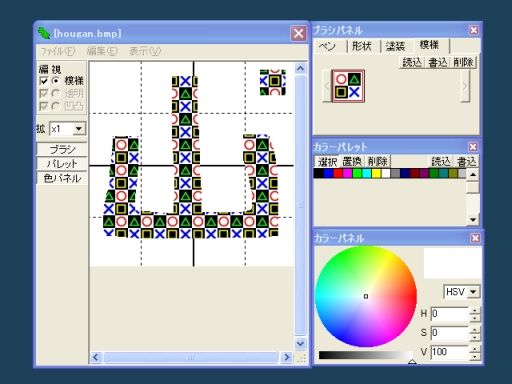The height and width of the screenshot is (384, 512).
Task: Switch to the 塗装 tab
Action: point(395,46)
